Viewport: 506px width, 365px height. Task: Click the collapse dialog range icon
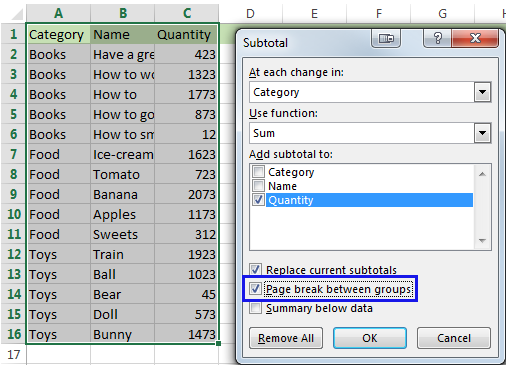pyautogui.click(x=386, y=38)
